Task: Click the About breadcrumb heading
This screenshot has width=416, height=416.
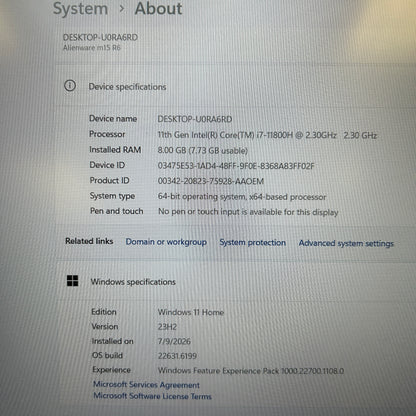Action: [158, 8]
